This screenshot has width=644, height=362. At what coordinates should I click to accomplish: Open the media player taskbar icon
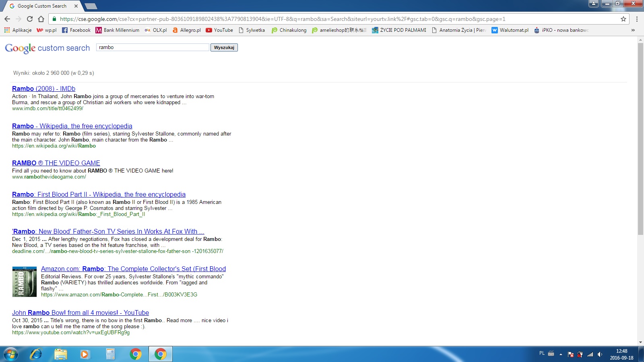pyautogui.click(x=85, y=354)
